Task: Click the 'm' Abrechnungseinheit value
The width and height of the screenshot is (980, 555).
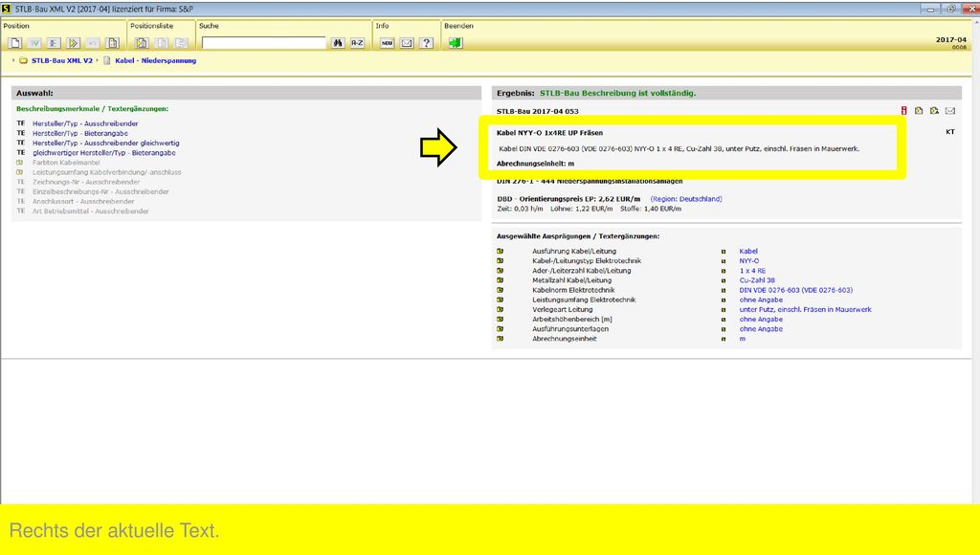Action: [743, 339]
